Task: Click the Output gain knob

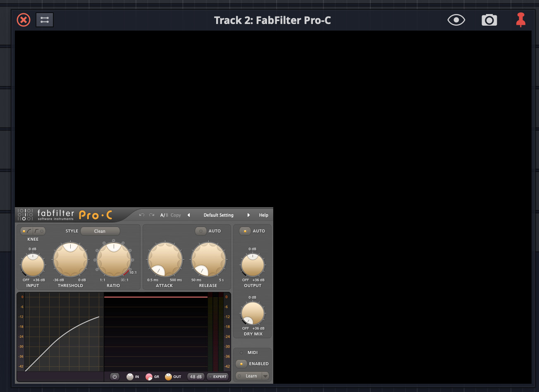Action: (253, 265)
